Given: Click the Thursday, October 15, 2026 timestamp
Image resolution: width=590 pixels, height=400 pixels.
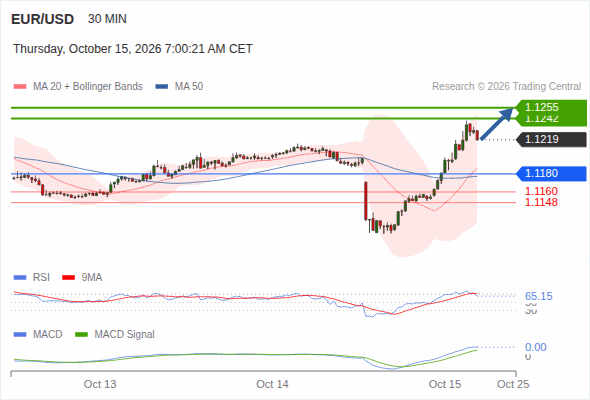Looking at the screenshot, I should pos(133,49).
